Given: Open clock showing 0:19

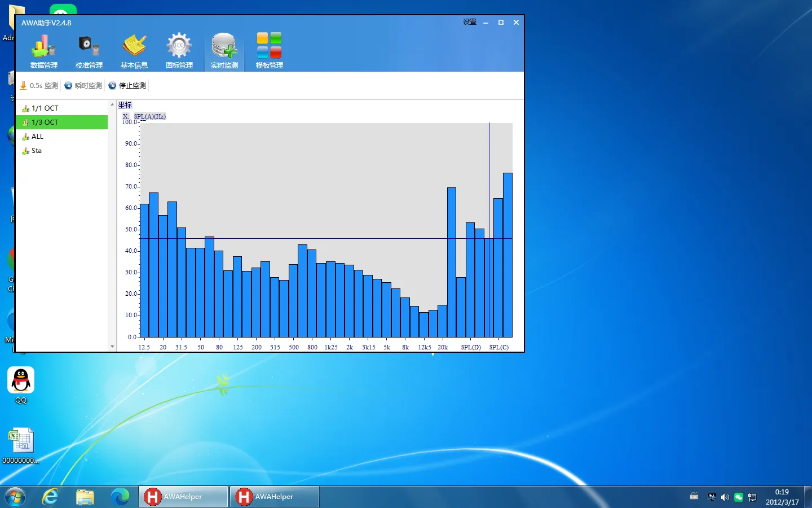Looking at the screenshot, I should (782, 497).
